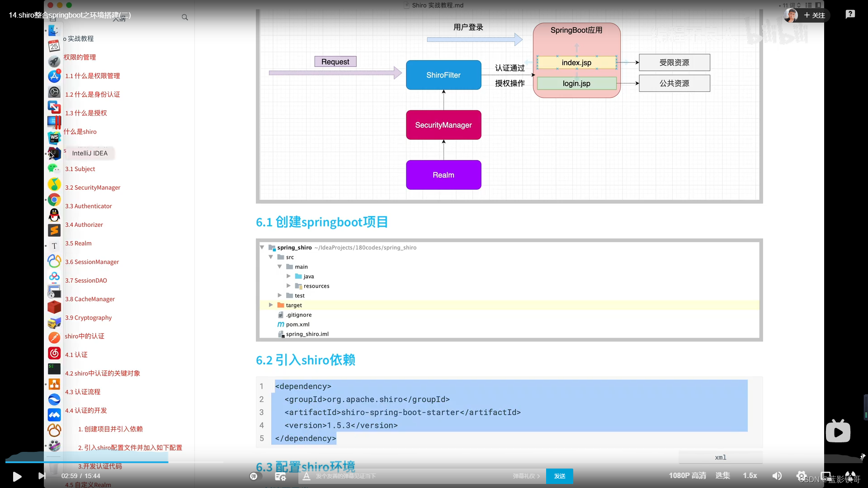Click 关注 follow button for uploader
This screenshot has height=488, width=868.
point(815,15)
